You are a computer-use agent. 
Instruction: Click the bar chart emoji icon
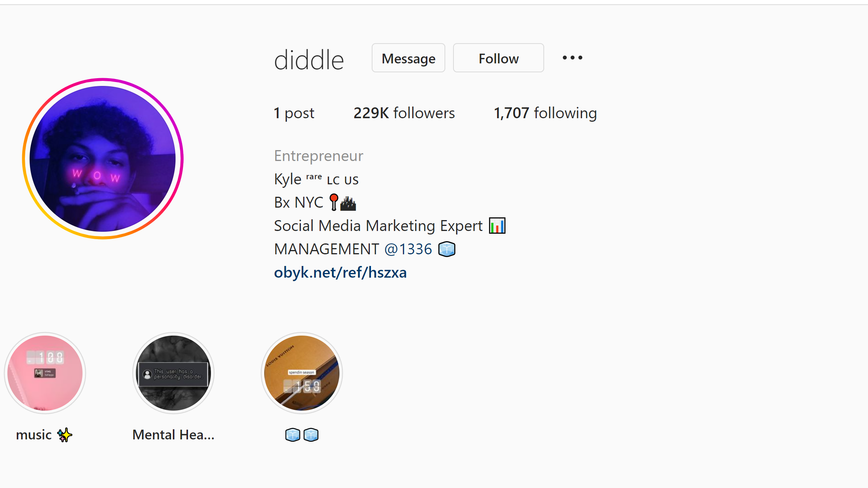(497, 226)
